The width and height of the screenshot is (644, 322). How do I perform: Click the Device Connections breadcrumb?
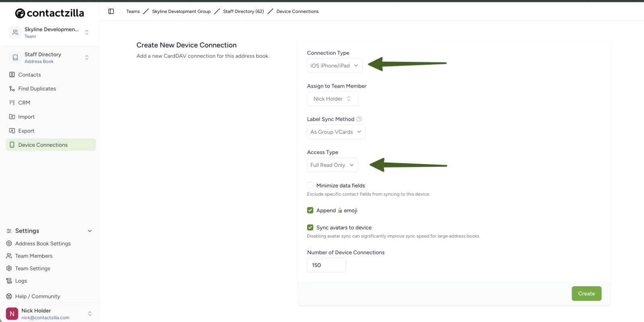[x=297, y=11]
